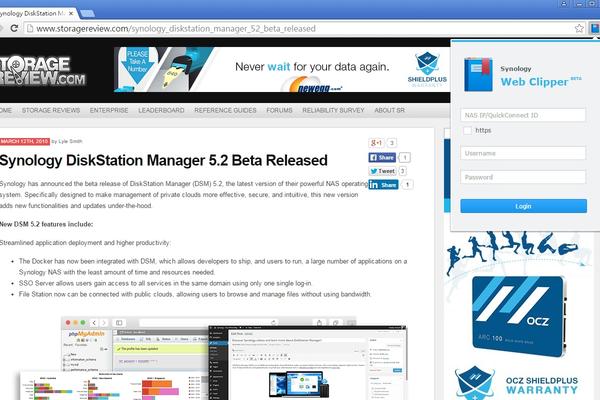Open a new browser tab
The height and width of the screenshot is (400, 600).
[88, 14]
